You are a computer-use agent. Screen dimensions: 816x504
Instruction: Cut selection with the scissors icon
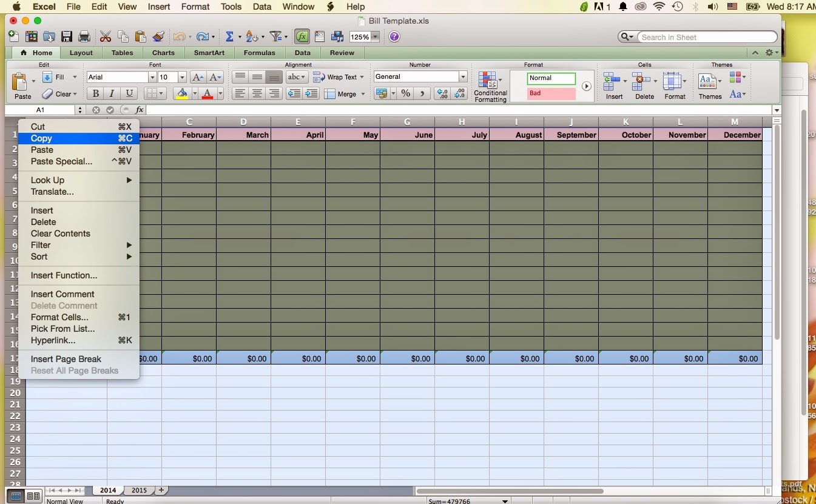point(105,37)
